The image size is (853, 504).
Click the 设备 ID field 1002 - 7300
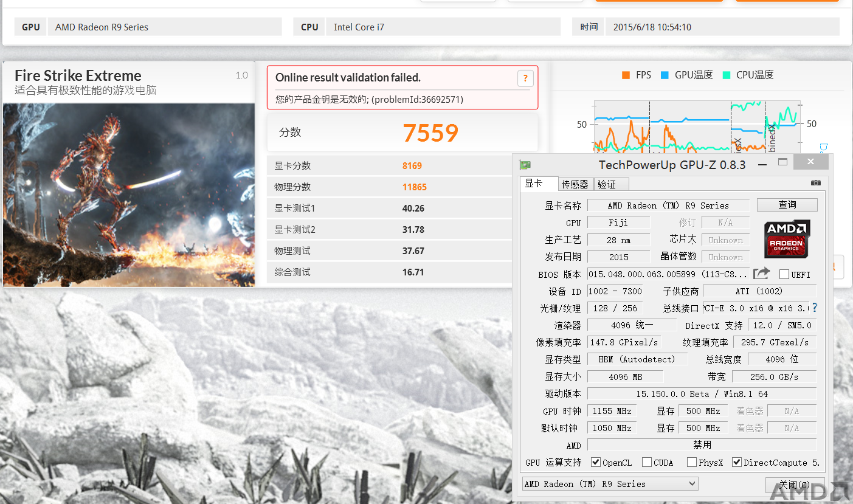pos(615,291)
